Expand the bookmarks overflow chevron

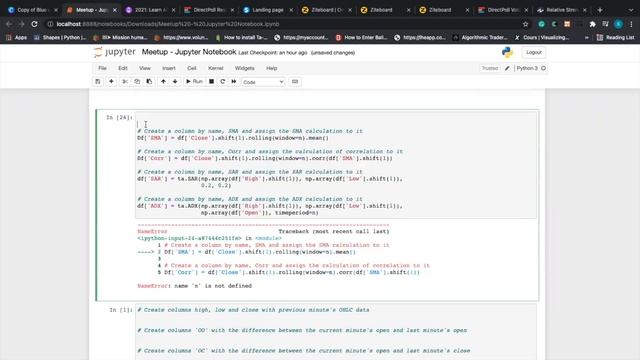click(x=587, y=38)
